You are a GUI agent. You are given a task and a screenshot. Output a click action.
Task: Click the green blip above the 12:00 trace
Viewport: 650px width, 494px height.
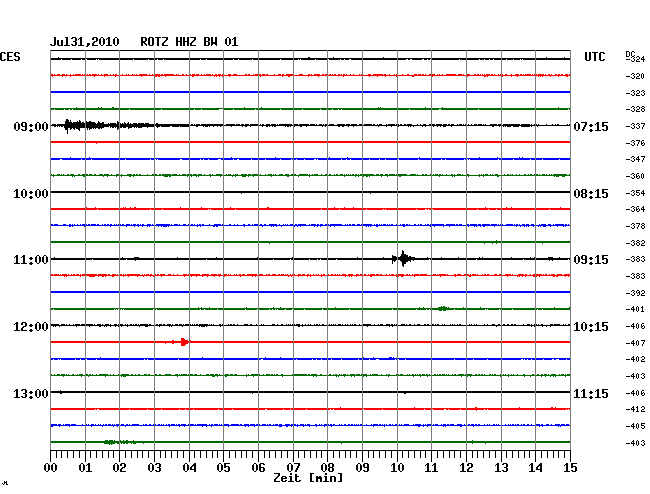tap(443, 308)
